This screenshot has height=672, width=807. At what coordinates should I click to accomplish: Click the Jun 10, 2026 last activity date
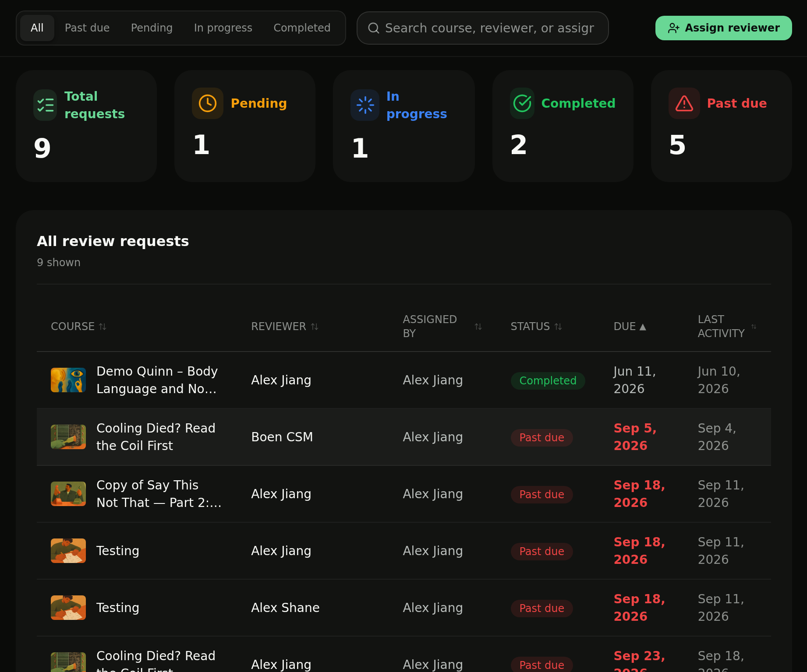719,380
